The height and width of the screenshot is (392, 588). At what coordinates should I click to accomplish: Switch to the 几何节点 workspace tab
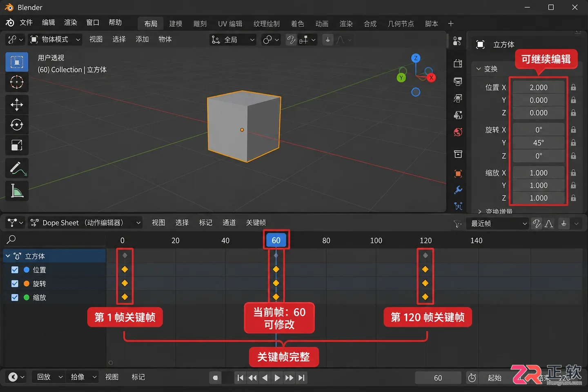click(x=401, y=24)
